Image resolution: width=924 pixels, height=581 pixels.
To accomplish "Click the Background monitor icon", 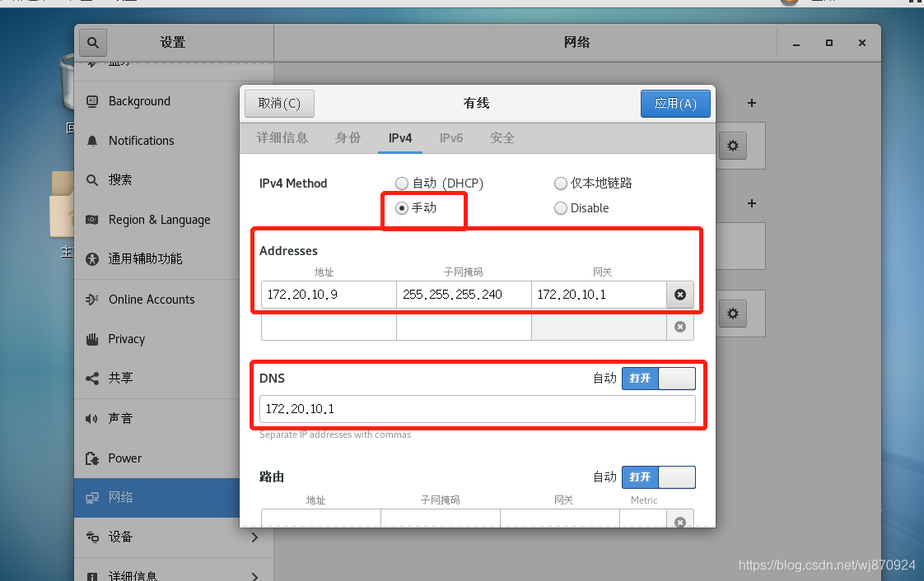I will point(92,101).
